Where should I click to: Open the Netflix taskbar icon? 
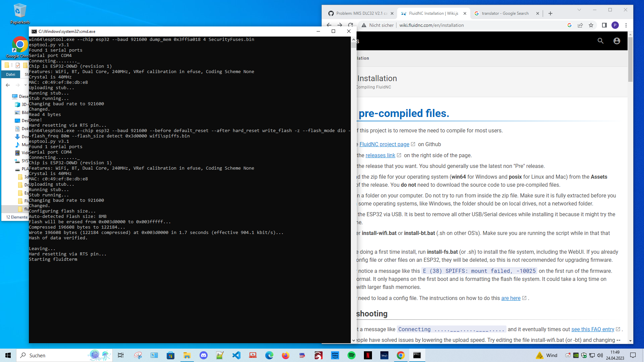pos(368,355)
